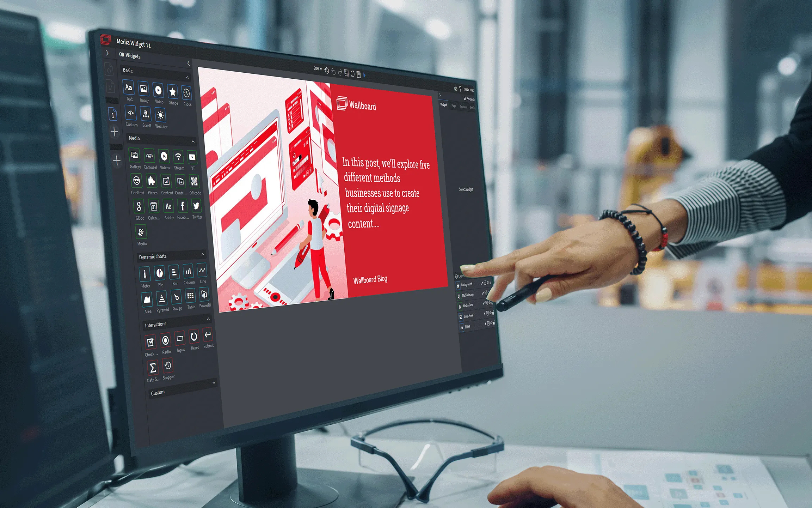Image resolution: width=812 pixels, height=508 pixels.
Task: Switch to the Page tab
Action: (x=454, y=106)
